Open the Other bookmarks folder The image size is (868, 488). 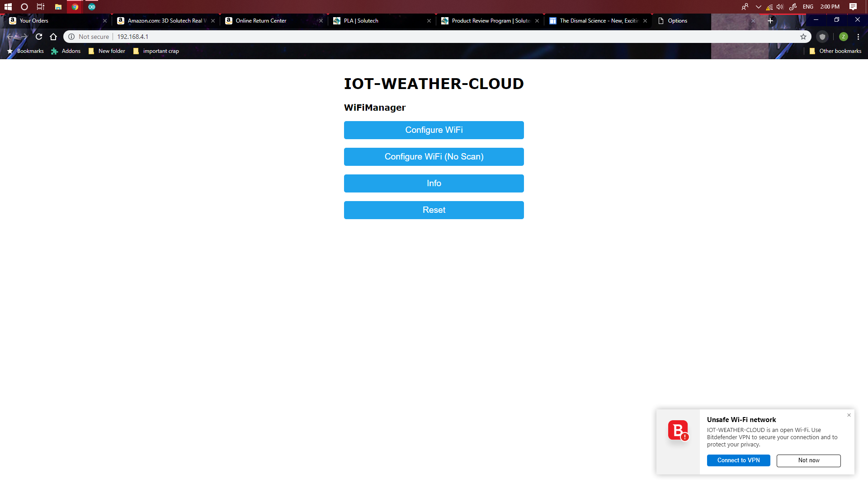[835, 51]
